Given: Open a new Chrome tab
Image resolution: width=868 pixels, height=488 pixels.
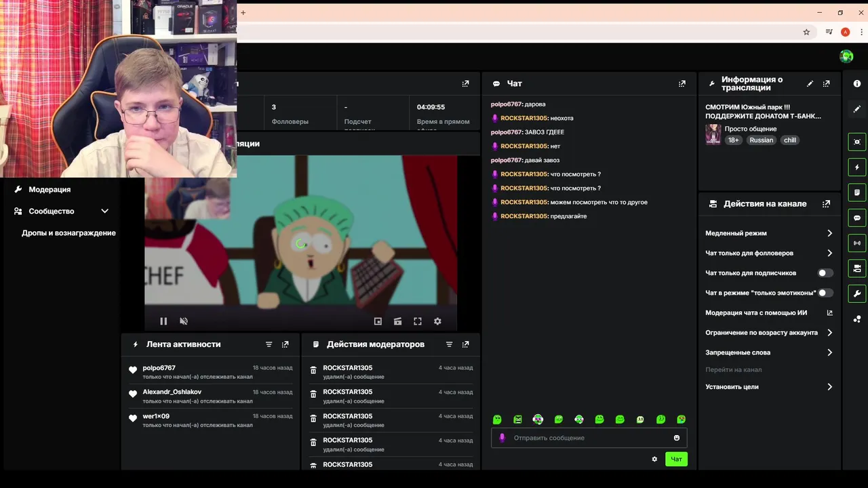Looking at the screenshot, I should tap(243, 12).
